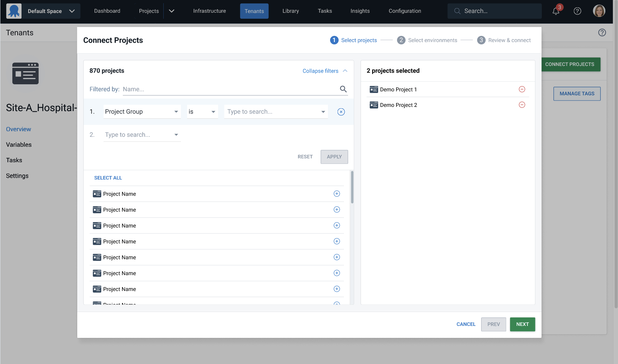Remove the Project Group filter row
Viewport: 618px width, 364px height.
[x=341, y=112]
